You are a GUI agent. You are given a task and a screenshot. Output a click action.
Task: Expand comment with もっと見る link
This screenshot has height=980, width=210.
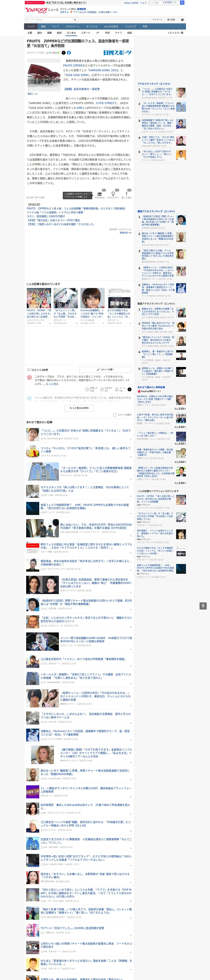52,384
